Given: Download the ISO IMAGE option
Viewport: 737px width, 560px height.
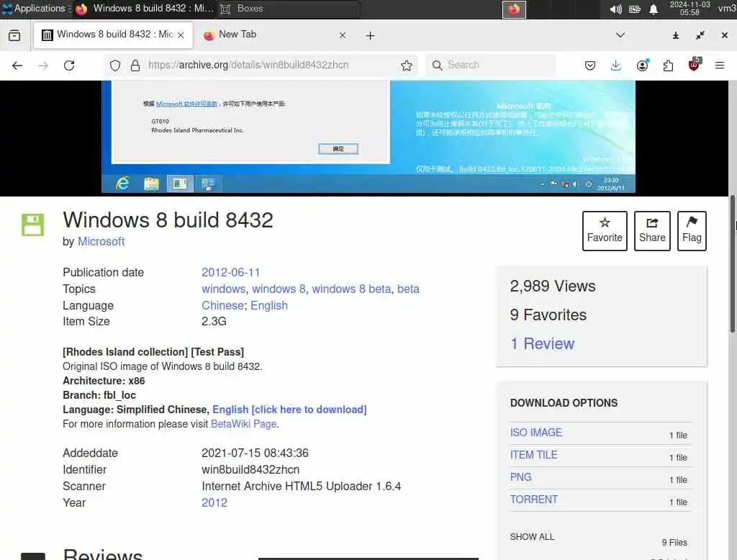Looking at the screenshot, I should 535,433.
